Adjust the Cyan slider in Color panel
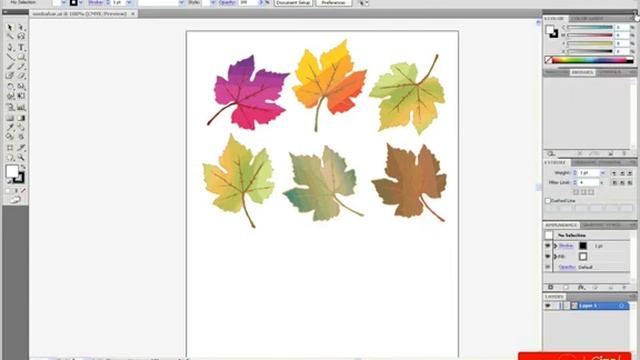This screenshot has height=360, width=640. pos(590,27)
